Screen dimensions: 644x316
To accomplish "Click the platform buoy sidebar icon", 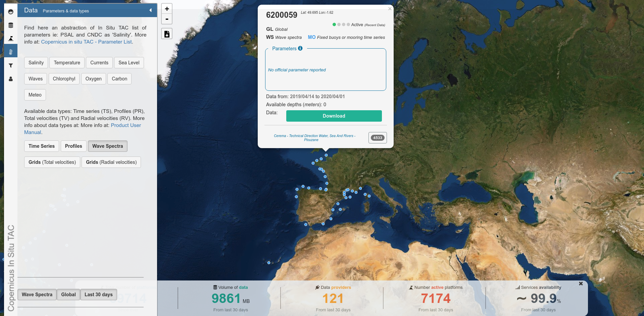I will coord(11,39).
